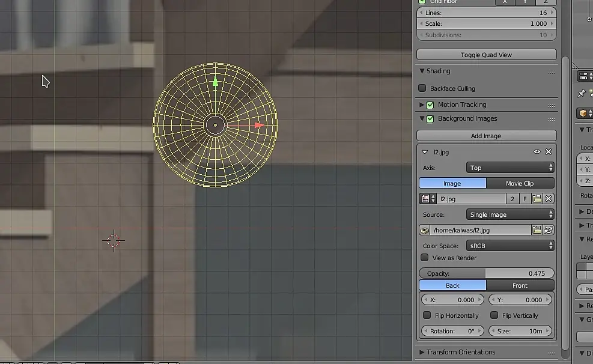Decrease Scale value with left arrow
Image resolution: width=593 pixels, height=364 pixels.
tap(421, 23)
